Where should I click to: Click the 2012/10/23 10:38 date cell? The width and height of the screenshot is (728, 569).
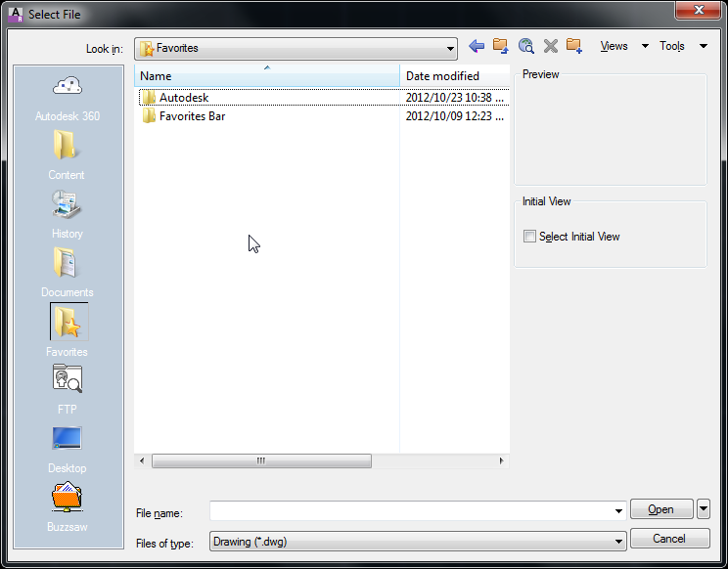pos(455,98)
